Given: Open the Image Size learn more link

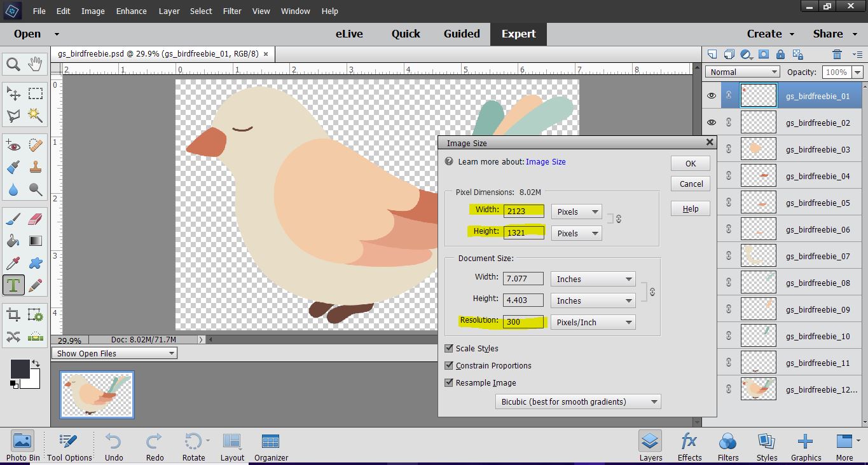Looking at the screenshot, I should point(546,161).
